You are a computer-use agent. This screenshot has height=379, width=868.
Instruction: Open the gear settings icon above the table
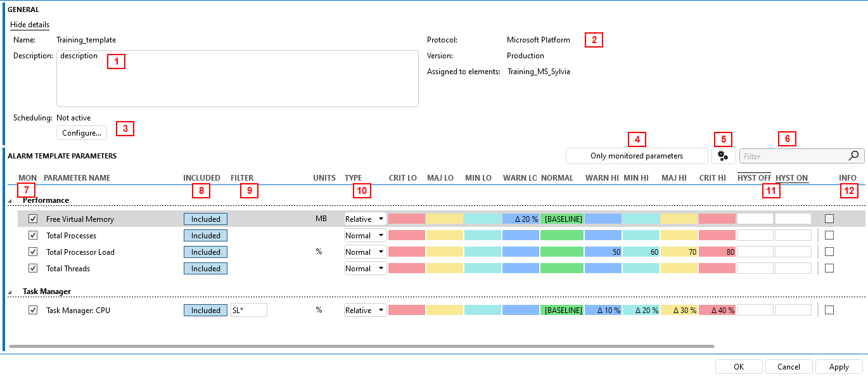pyautogui.click(x=723, y=155)
